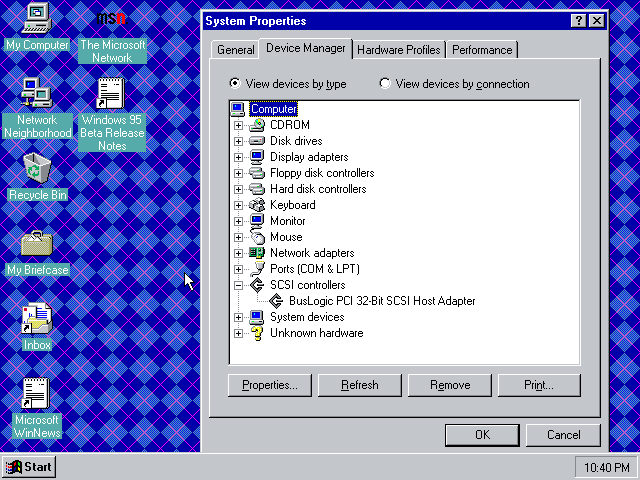This screenshot has width=640, height=480.
Task: Click the Print... button
Action: [539, 385]
